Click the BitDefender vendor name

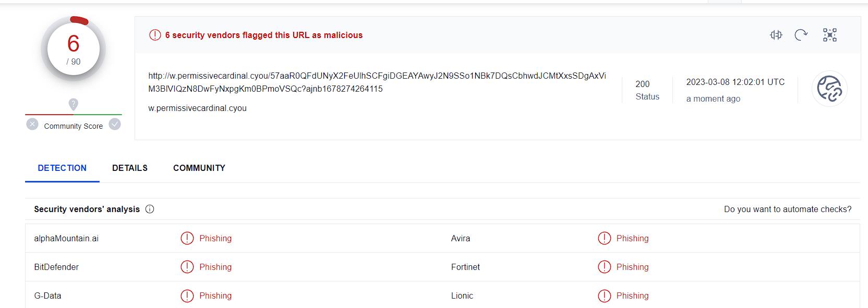[x=56, y=267]
